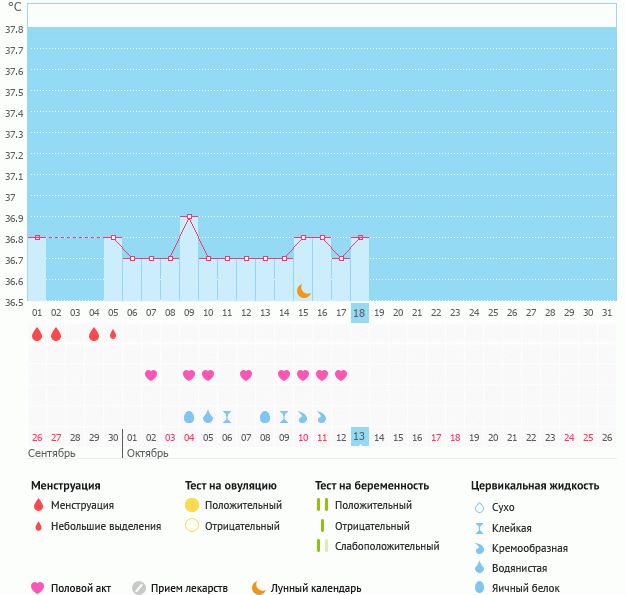Click the sticky fluid icon on cycle day 11
This screenshot has height=595, width=626.
point(227,416)
